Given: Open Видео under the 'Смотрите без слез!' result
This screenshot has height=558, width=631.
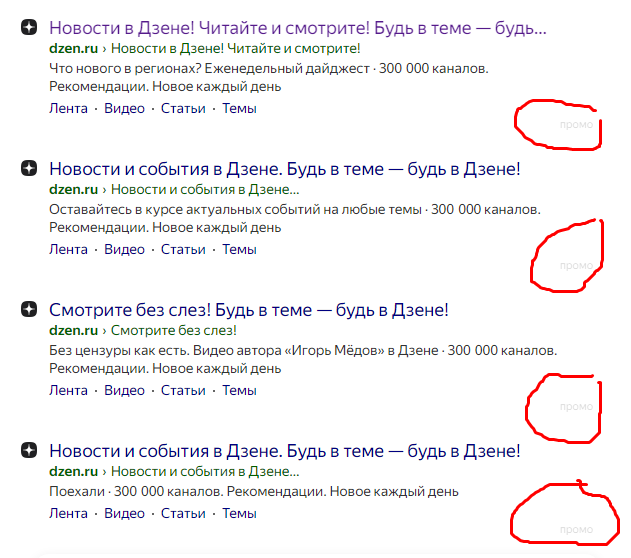Looking at the screenshot, I should click(124, 391).
